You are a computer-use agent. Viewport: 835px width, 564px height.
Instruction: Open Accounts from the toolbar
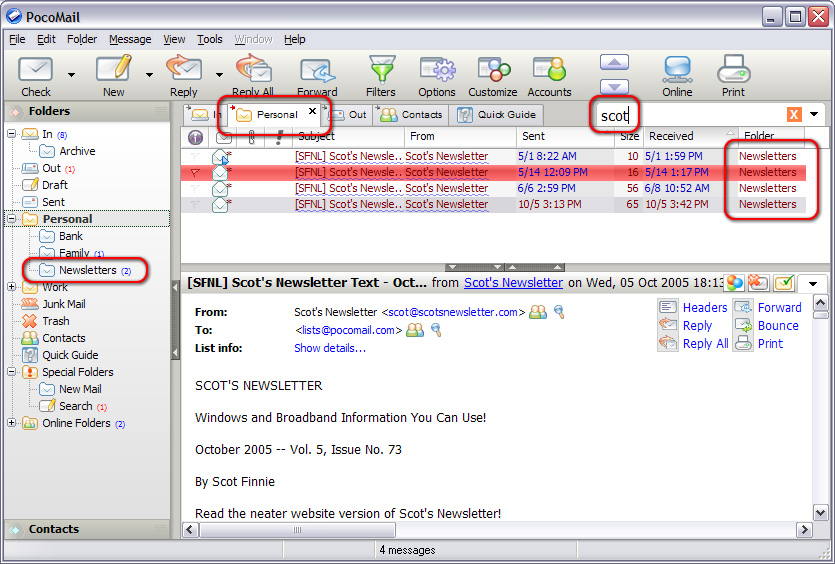click(549, 75)
